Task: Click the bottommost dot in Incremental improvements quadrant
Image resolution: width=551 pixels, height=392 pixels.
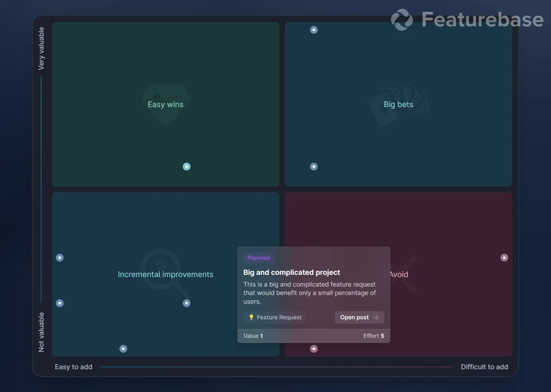Action: click(123, 348)
